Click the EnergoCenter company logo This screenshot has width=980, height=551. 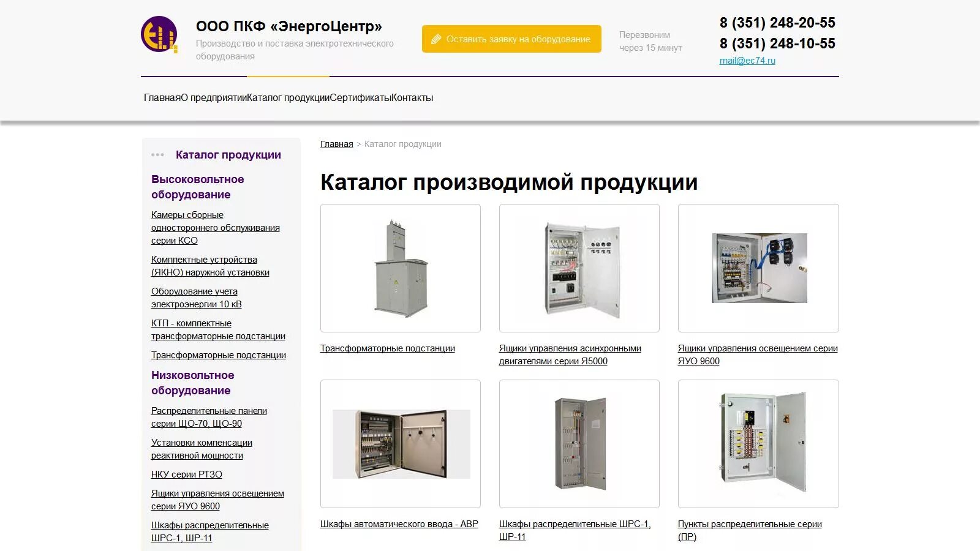click(x=159, y=35)
